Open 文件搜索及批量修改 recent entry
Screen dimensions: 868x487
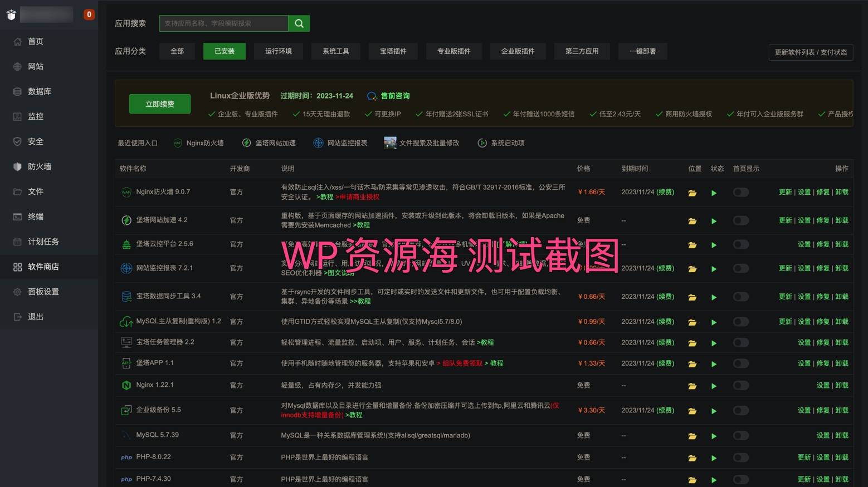click(422, 143)
